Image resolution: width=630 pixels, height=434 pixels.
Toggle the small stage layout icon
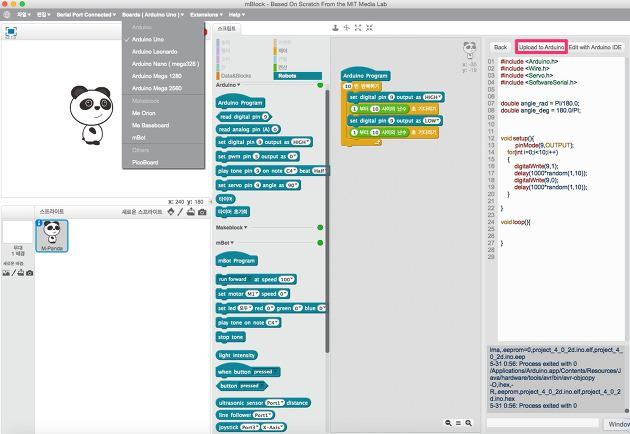(x=11, y=32)
